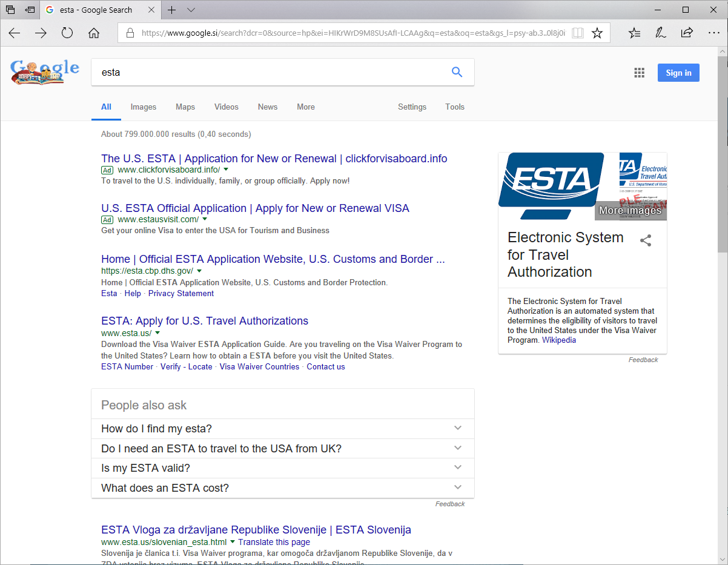
Task: Switch to the Videos tab
Action: 227,107
